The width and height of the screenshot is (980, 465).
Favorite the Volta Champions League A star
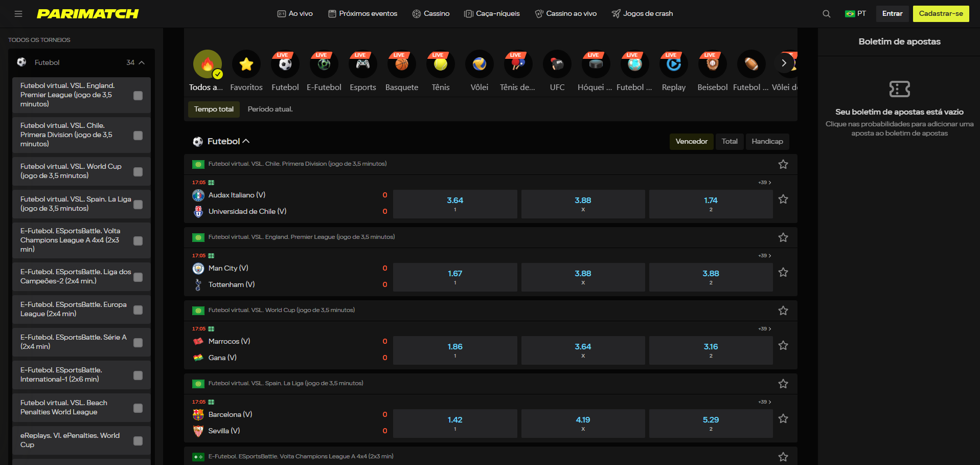pos(783,457)
